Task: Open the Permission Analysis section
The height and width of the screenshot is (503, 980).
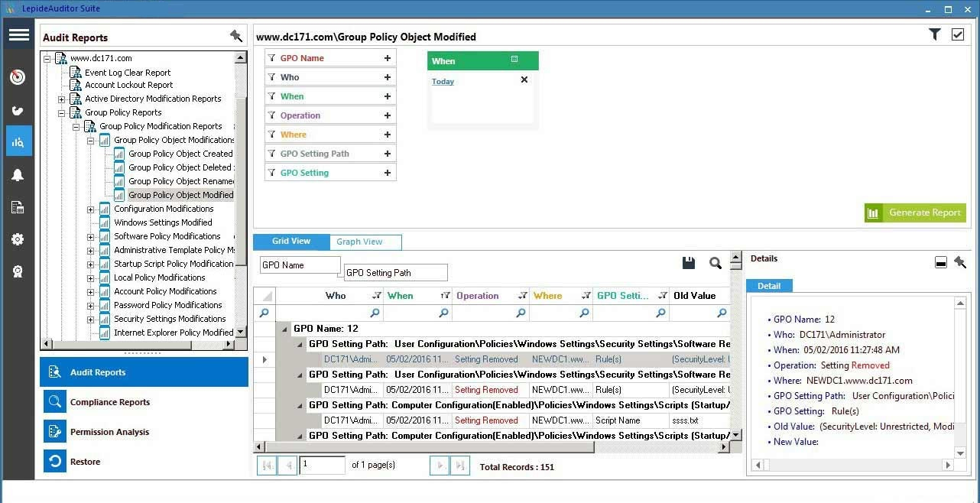Action: coord(144,432)
